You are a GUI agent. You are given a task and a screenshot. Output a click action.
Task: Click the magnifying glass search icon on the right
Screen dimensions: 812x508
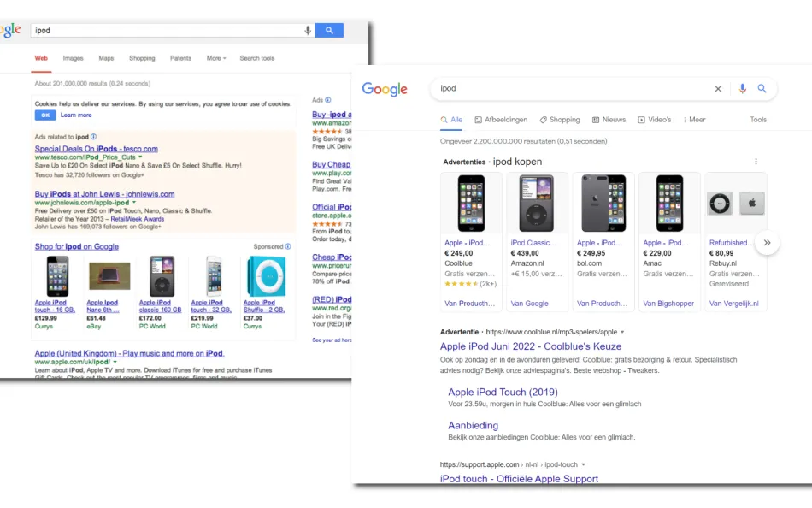(x=762, y=88)
